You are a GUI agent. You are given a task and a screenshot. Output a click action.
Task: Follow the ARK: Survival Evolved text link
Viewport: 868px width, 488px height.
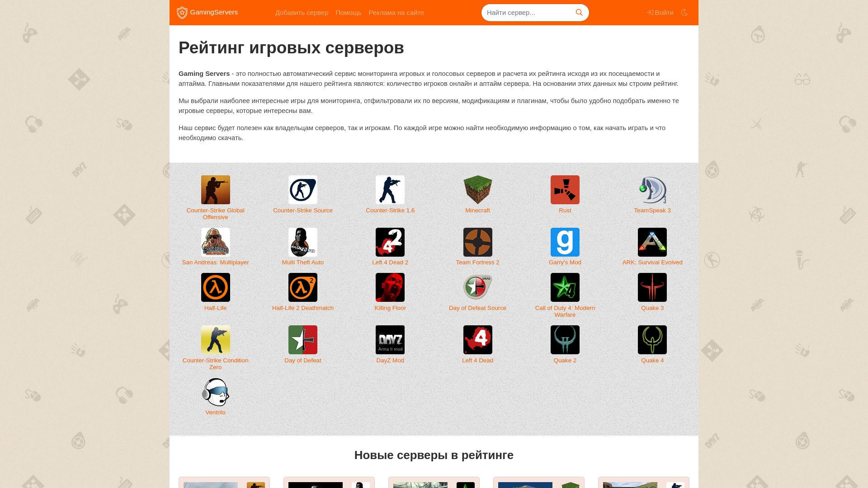coord(652,263)
